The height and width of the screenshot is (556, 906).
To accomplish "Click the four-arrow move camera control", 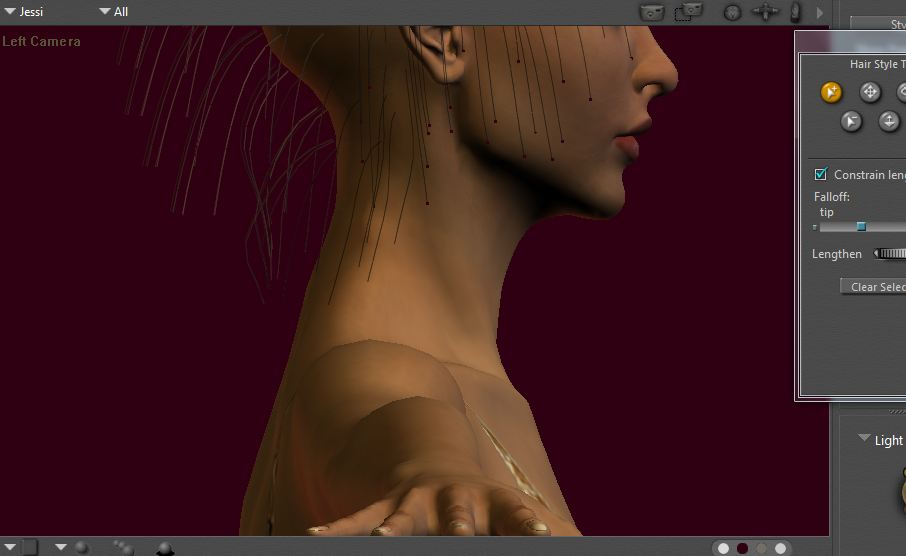I will [x=766, y=12].
